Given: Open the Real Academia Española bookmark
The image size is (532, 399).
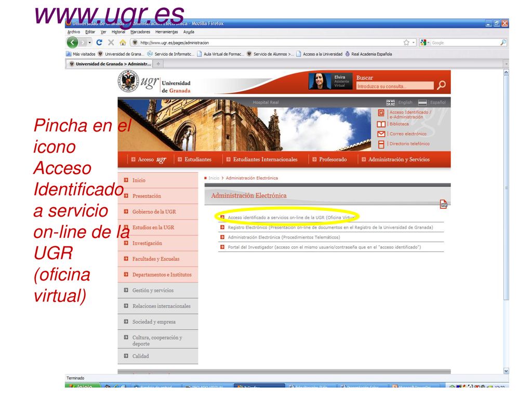Looking at the screenshot, I should click(x=368, y=54).
